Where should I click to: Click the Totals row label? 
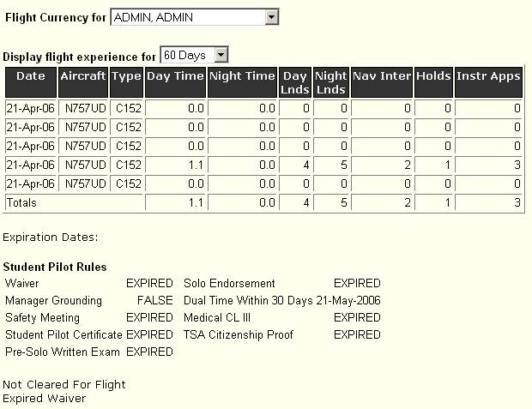pos(21,202)
